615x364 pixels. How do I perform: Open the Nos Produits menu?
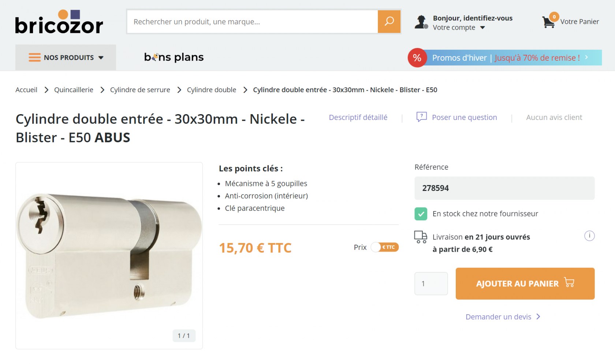(x=66, y=57)
